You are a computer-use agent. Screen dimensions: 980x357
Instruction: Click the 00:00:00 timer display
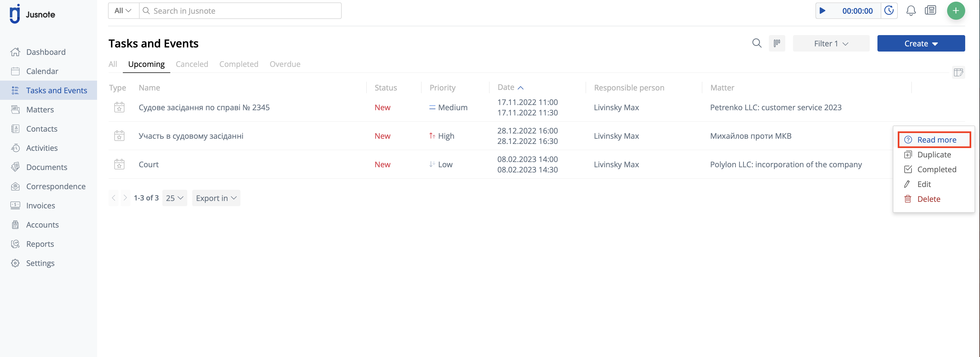857,11
